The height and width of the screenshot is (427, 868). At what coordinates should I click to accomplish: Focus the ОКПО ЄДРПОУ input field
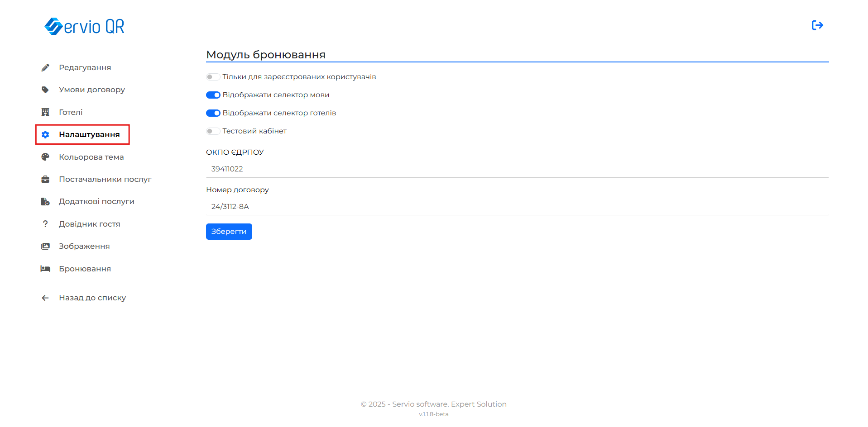(517, 169)
